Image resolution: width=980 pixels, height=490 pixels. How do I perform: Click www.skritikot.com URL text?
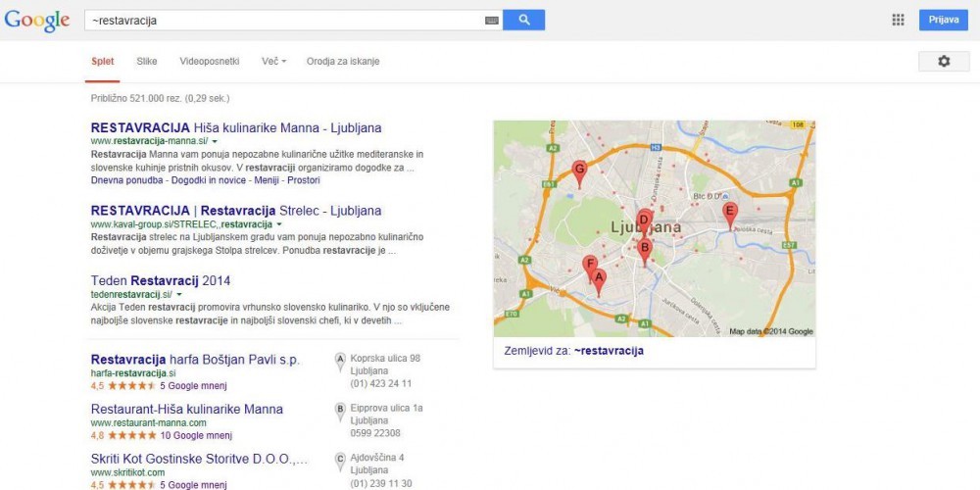pos(127,472)
